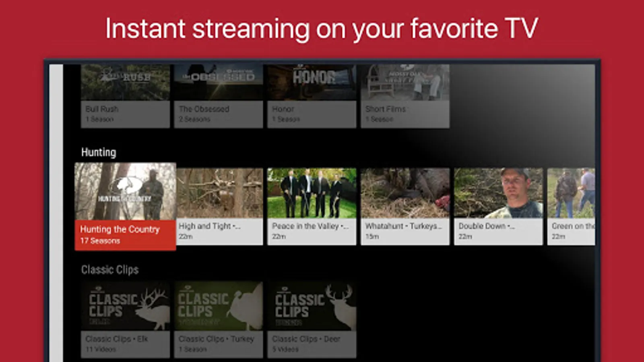Click the '5 Videos' text
Screen dimensions: 644x362
click(285, 350)
